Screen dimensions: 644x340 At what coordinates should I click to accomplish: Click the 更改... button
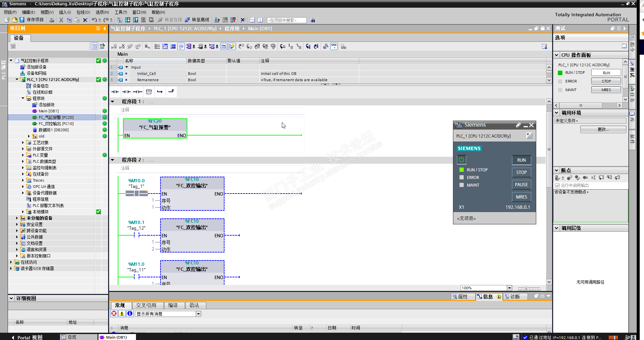click(603, 129)
